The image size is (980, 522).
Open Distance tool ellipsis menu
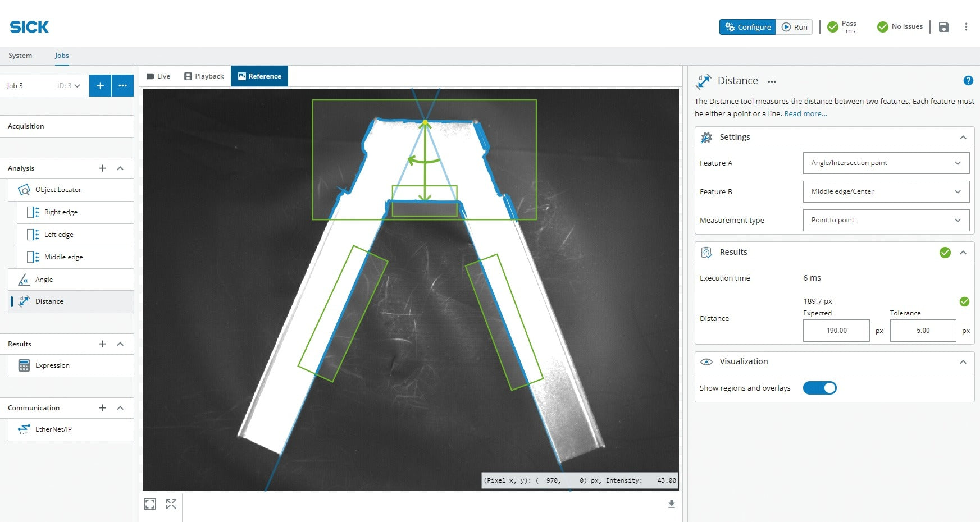tap(772, 81)
